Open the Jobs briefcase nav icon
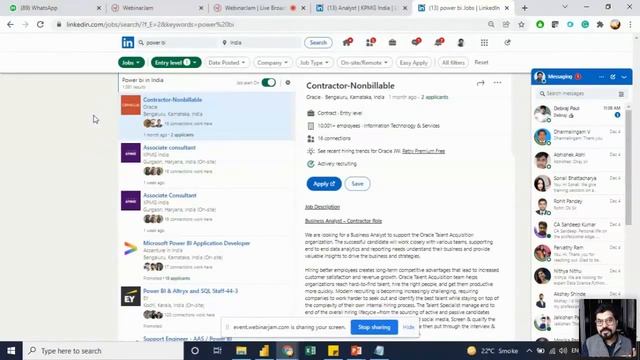This screenshot has width=640, height=360. click(x=392, y=42)
